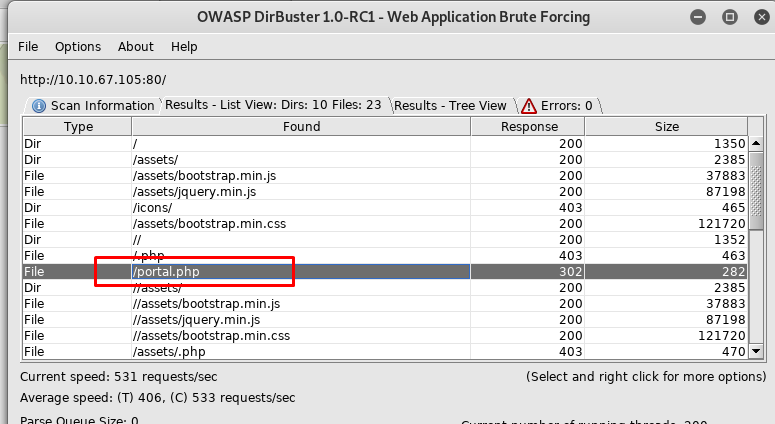Click the size value 465
Image resolution: width=775 pixels, height=424 pixels.
(x=733, y=208)
